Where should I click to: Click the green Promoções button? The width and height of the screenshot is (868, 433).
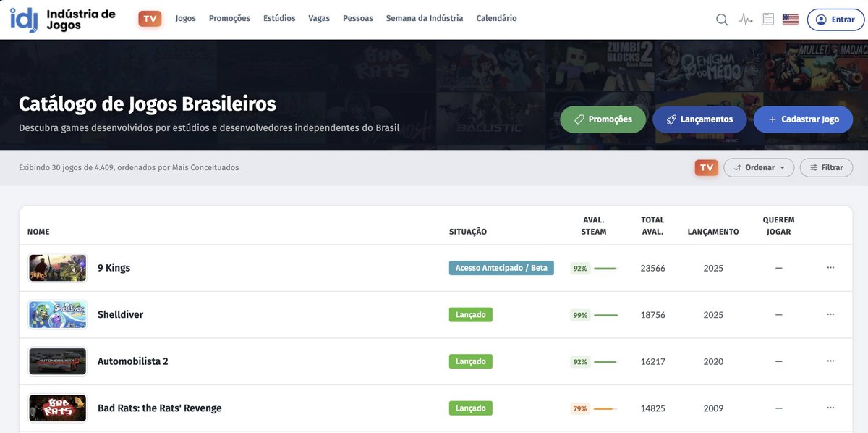603,119
